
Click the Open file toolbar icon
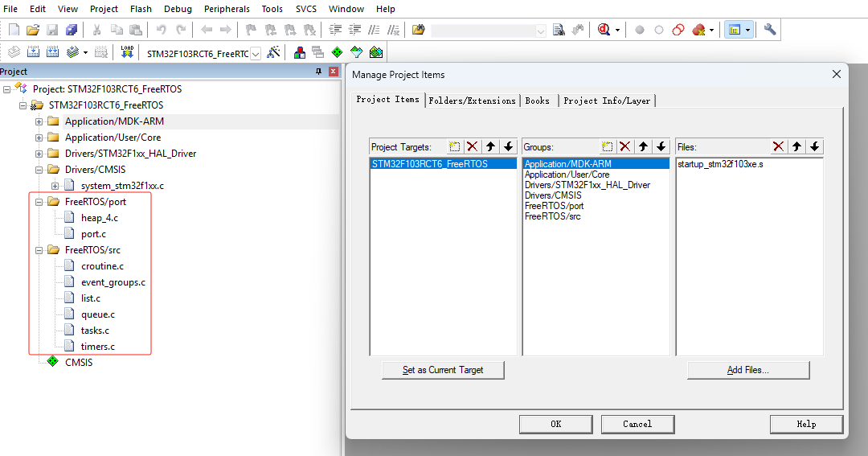[x=33, y=30]
